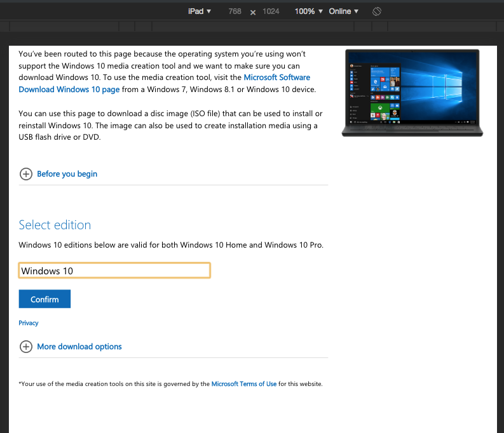504x433 pixels.
Task: Open the 100% zoom dropdown
Action: pos(308,11)
